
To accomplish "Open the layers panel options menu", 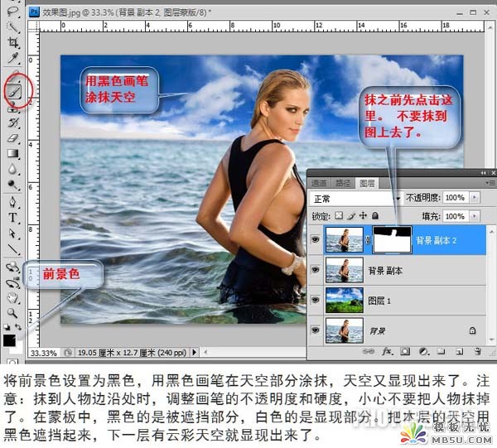I will click(x=490, y=183).
